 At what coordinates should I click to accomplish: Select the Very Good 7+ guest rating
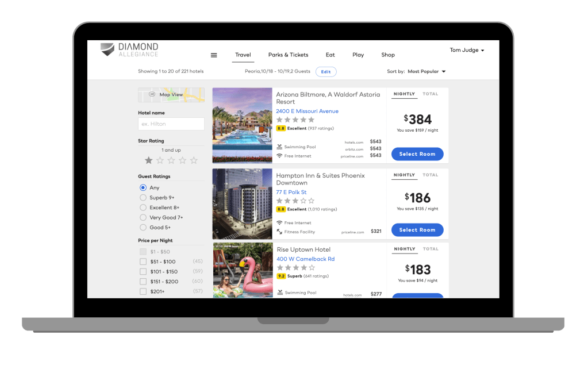[143, 217]
